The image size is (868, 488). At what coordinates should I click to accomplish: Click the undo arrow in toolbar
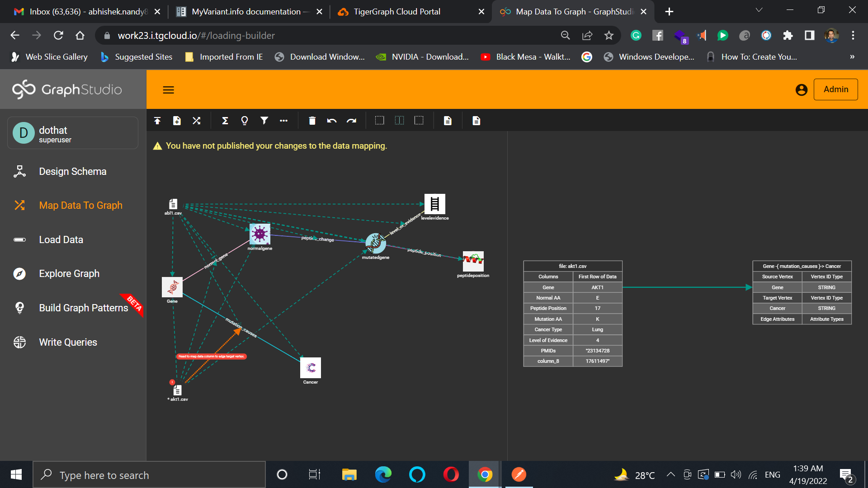332,121
